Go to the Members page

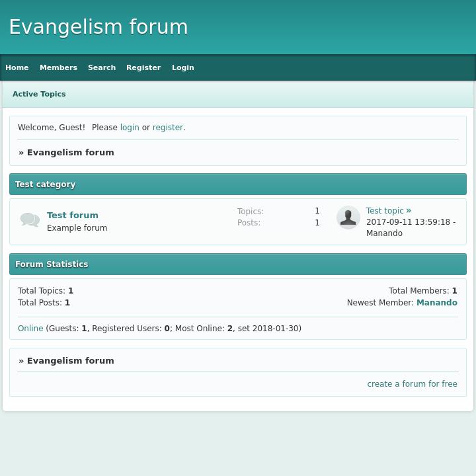[x=58, y=67]
